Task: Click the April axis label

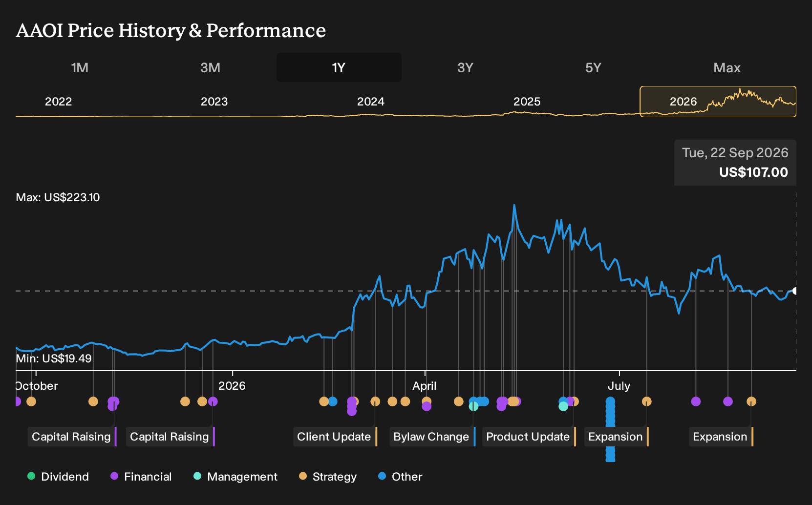Action: click(x=425, y=386)
